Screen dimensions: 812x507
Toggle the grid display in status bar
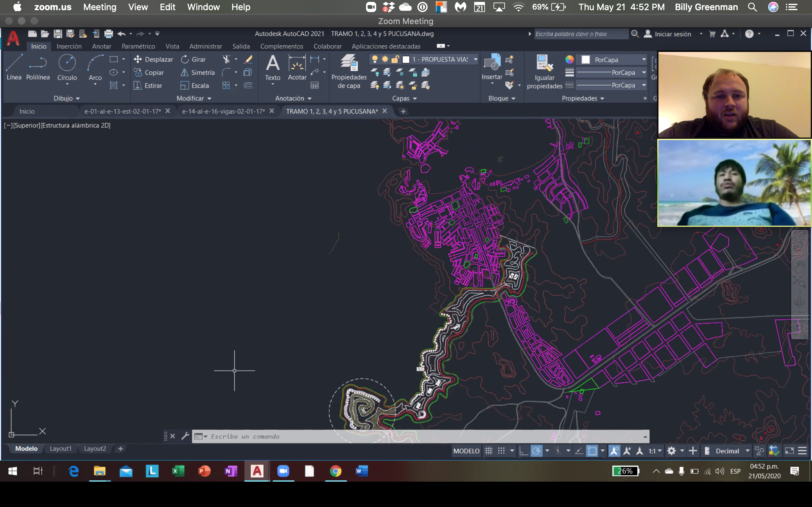(488, 451)
